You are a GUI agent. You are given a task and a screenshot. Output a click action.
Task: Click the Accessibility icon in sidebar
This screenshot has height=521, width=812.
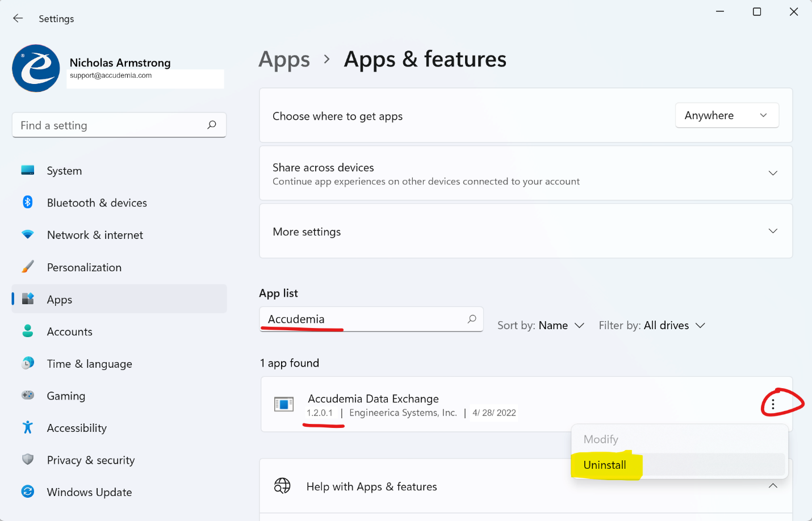click(27, 427)
